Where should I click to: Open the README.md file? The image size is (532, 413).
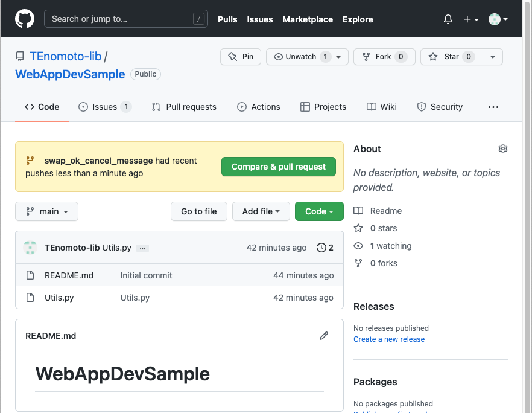[x=69, y=275]
